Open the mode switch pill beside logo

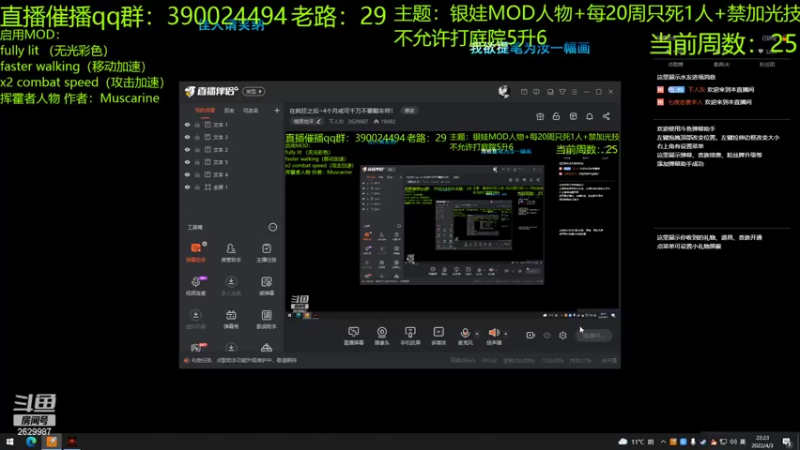click(x=254, y=91)
